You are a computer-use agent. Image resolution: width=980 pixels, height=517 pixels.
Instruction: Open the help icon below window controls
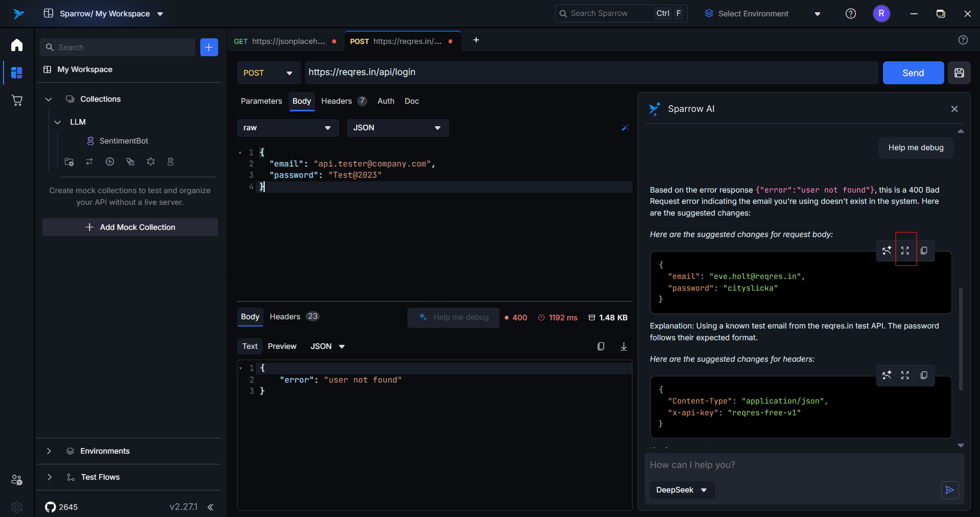(963, 40)
